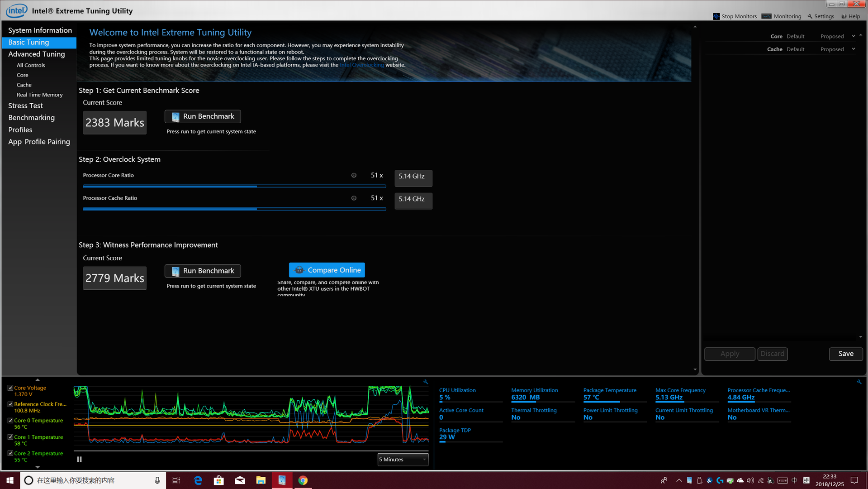Select Basic Tuning in sidebar

[39, 42]
